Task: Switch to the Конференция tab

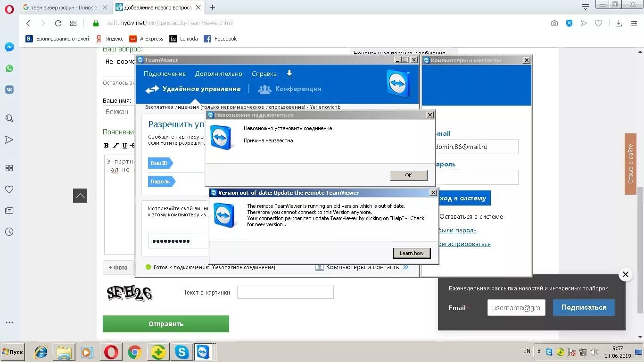Action: [x=290, y=89]
